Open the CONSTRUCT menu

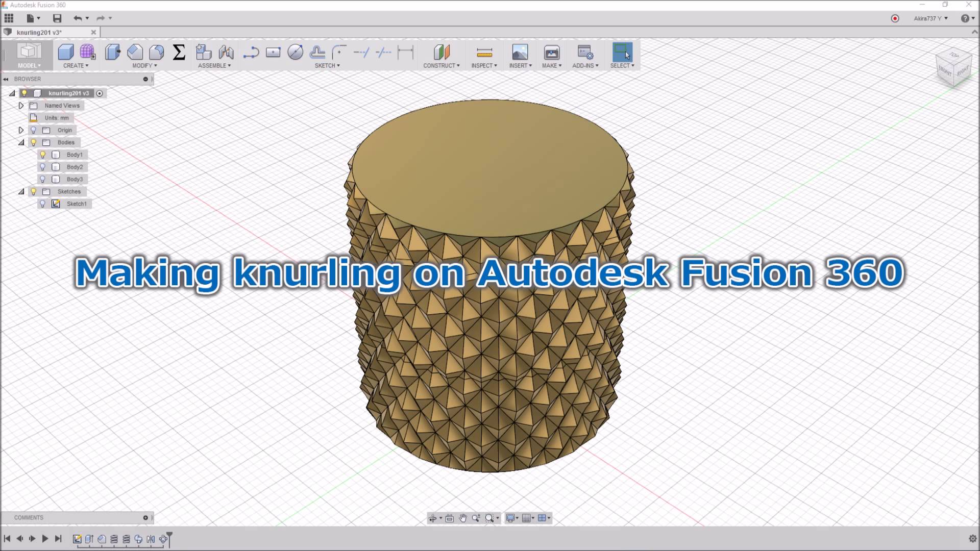pyautogui.click(x=442, y=66)
